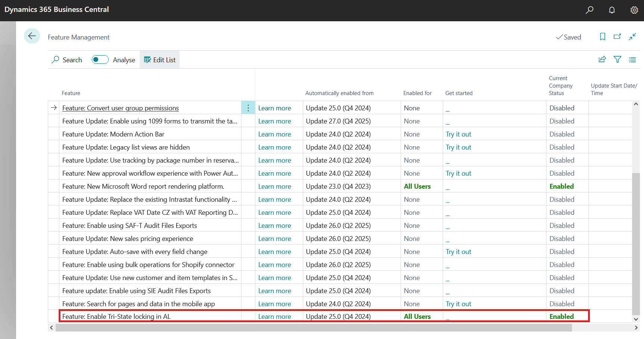Show more options for Convert user group permissions
The image size is (644, 339).
click(x=248, y=108)
